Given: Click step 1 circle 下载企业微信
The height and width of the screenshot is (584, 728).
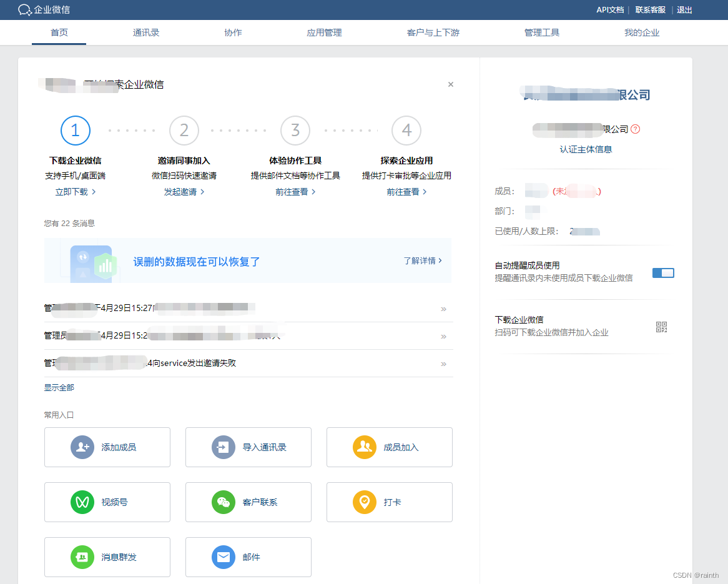Looking at the screenshot, I should tap(75, 131).
